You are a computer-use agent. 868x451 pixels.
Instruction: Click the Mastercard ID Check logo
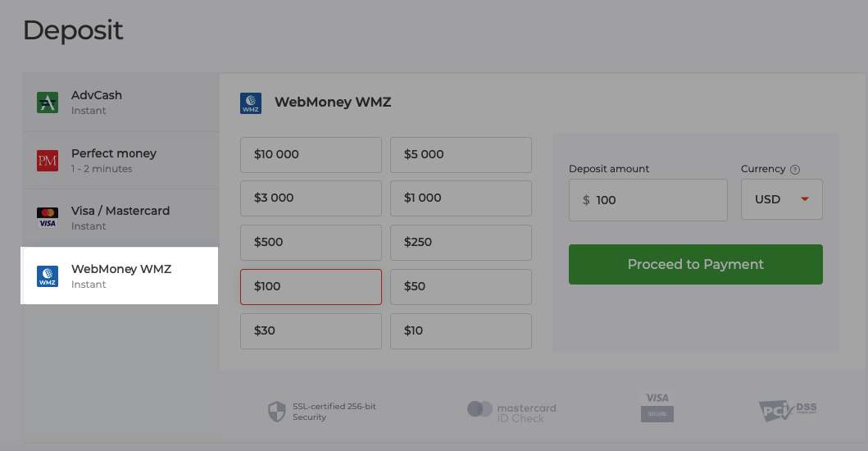511,412
